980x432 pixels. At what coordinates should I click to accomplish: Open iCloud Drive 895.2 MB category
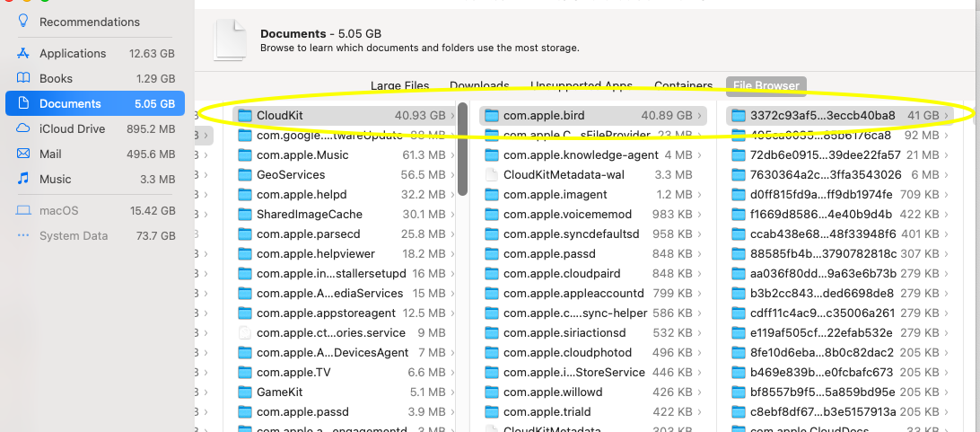95,128
